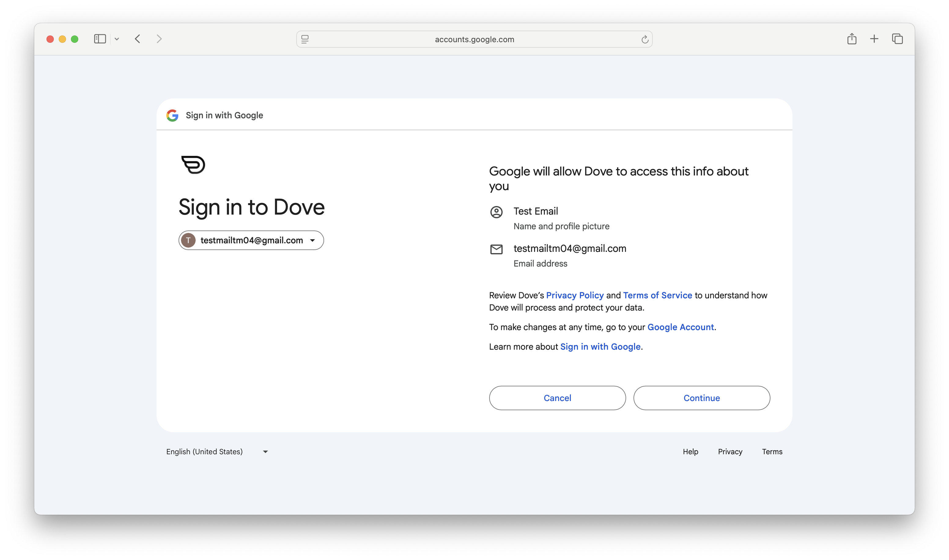Open the Terms of Service link

point(657,296)
